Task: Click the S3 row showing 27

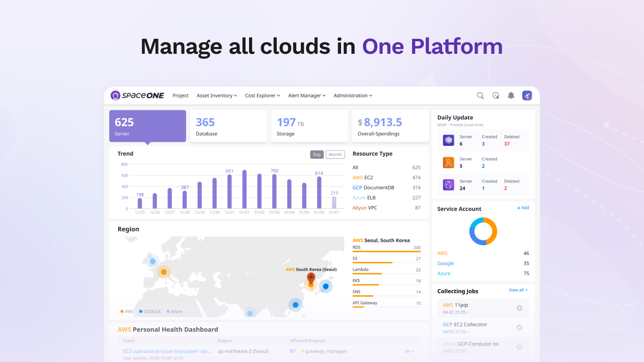Action: click(x=386, y=259)
